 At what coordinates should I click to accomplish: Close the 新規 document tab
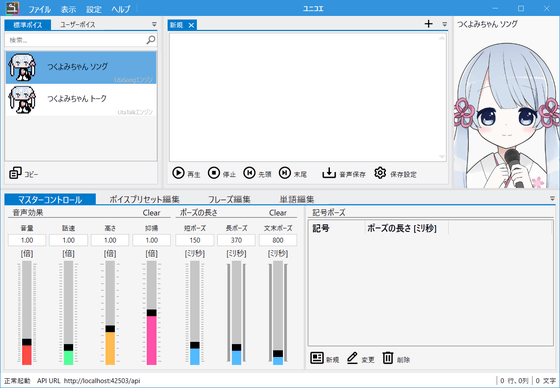click(191, 25)
